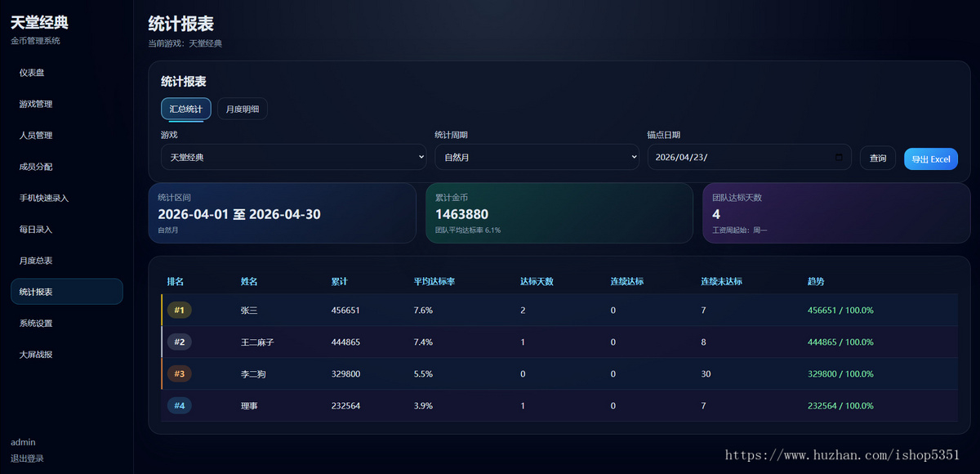Switch to the 汇总统计 tab

[186, 109]
